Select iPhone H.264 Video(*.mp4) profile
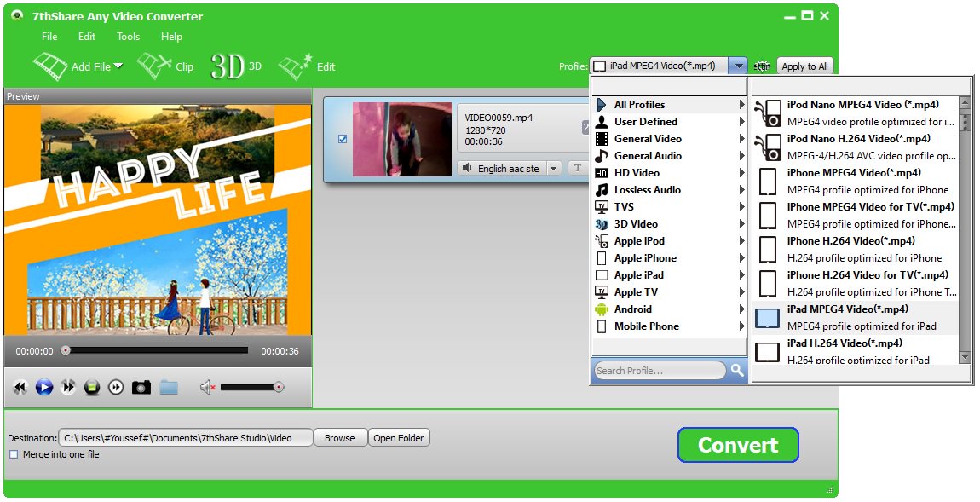This screenshot has width=980, height=502. pyautogui.click(x=855, y=250)
